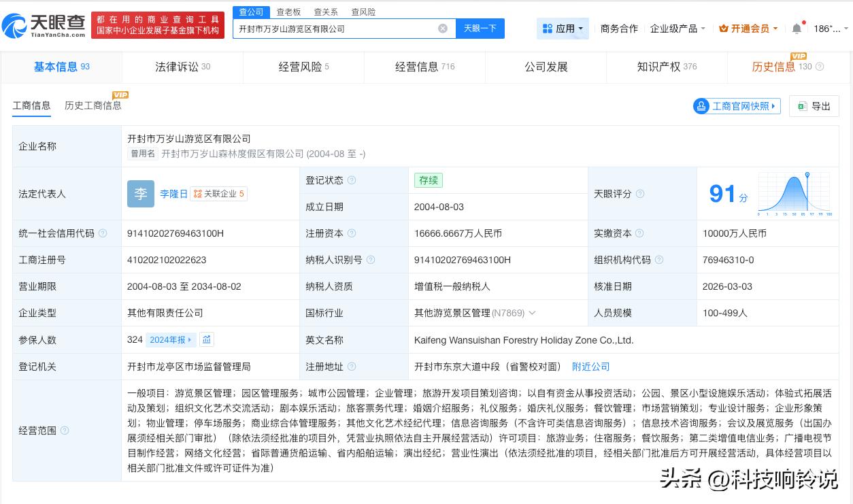Click help icon next to 统一社会信用代码

(x=103, y=233)
